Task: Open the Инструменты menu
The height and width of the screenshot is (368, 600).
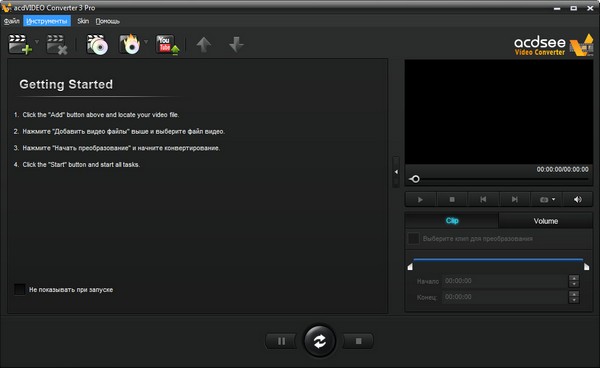Action: point(47,21)
